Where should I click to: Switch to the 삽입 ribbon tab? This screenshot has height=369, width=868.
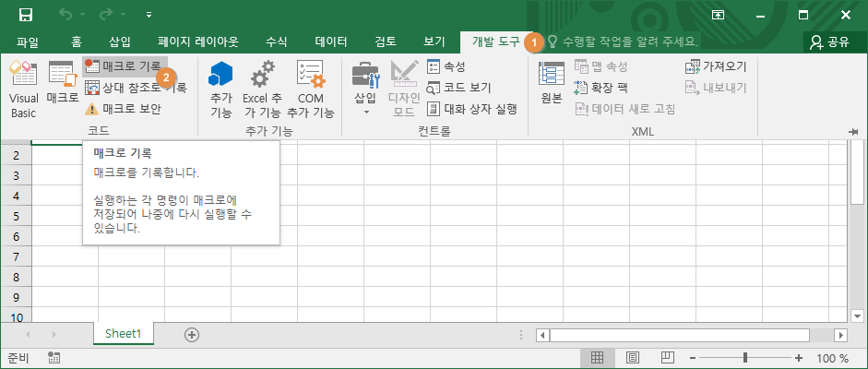pyautogui.click(x=120, y=42)
